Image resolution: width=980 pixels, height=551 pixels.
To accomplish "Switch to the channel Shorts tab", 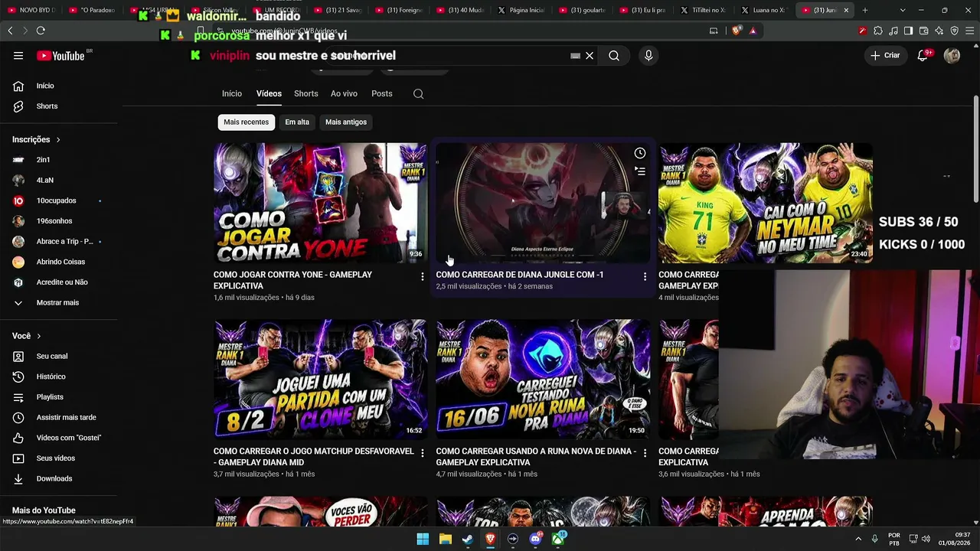I will click(x=306, y=93).
